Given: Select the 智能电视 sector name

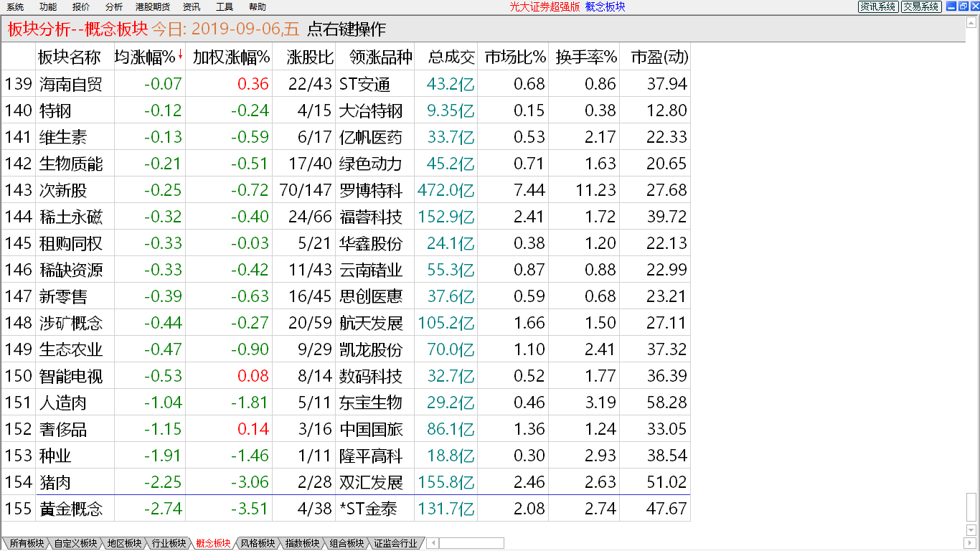Looking at the screenshot, I should (x=71, y=376).
